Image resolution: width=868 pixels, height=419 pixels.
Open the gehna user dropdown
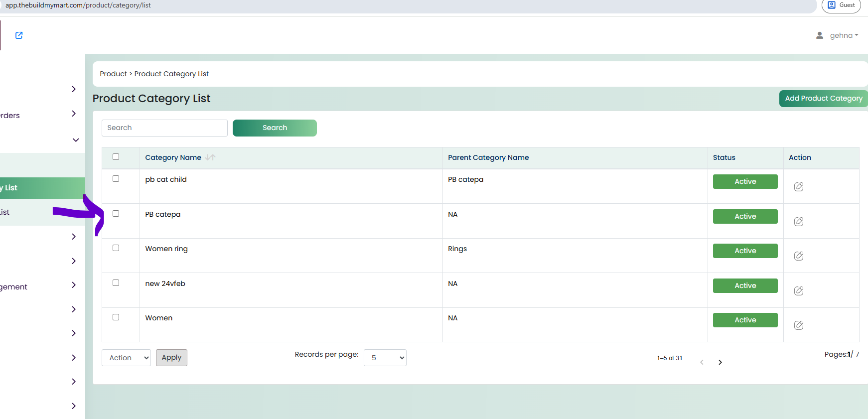844,35
